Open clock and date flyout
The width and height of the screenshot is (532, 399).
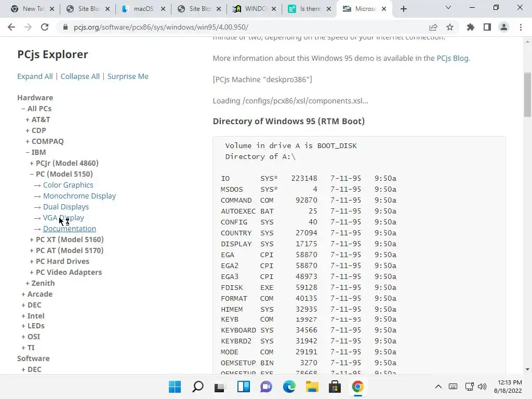pos(508,387)
